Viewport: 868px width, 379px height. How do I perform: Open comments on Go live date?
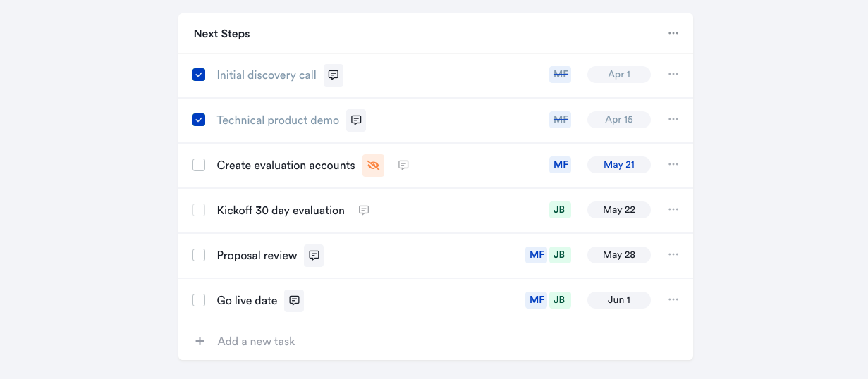point(294,300)
